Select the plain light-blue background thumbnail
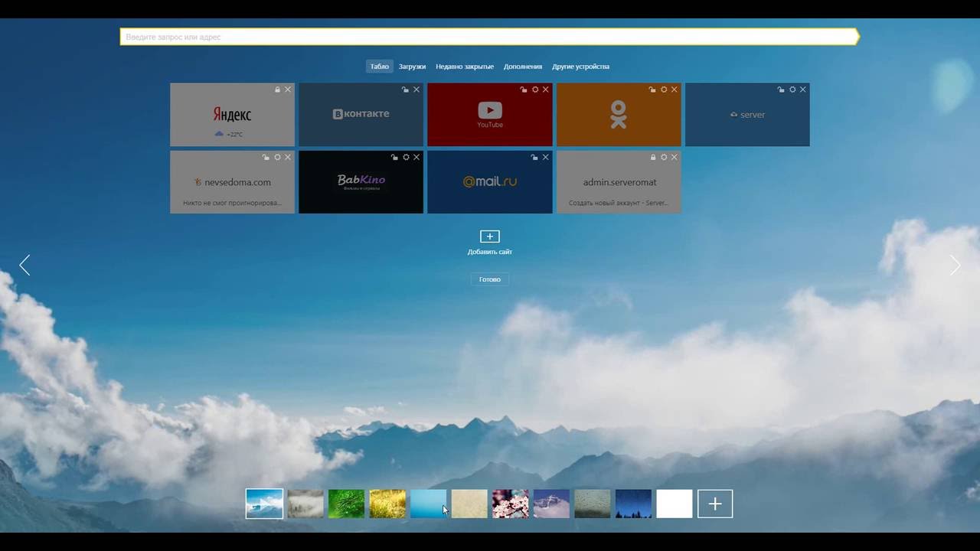 429,504
